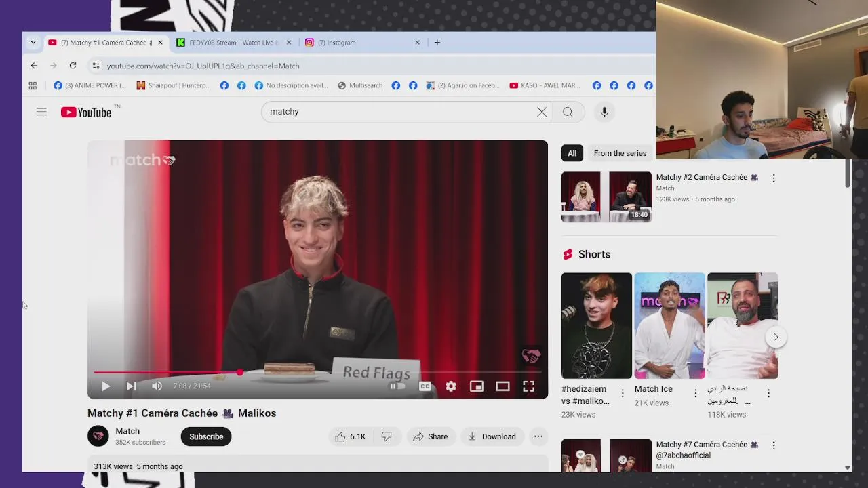The width and height of the screenshot is (868, 488).
Task: Open the #hedizaiem vs #maliko short
Action: (597, 325)
